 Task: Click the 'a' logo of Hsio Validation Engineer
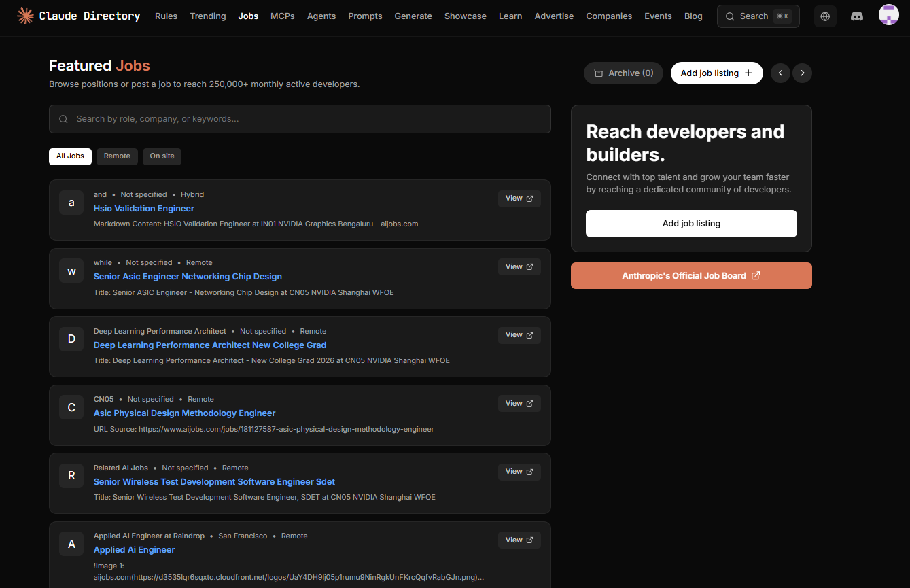[x=71, y=203]
